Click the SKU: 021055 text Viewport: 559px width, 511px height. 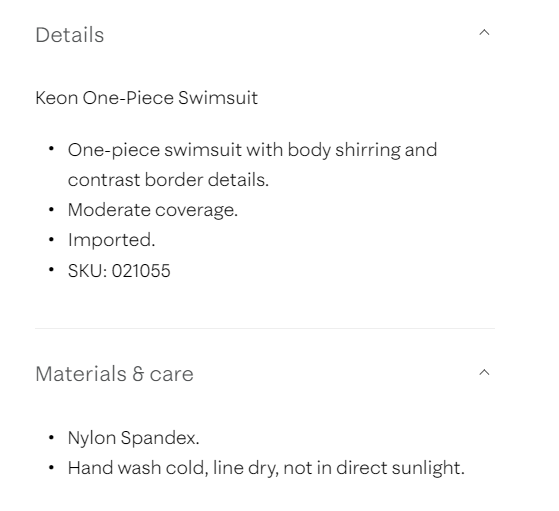click(119, 271)
